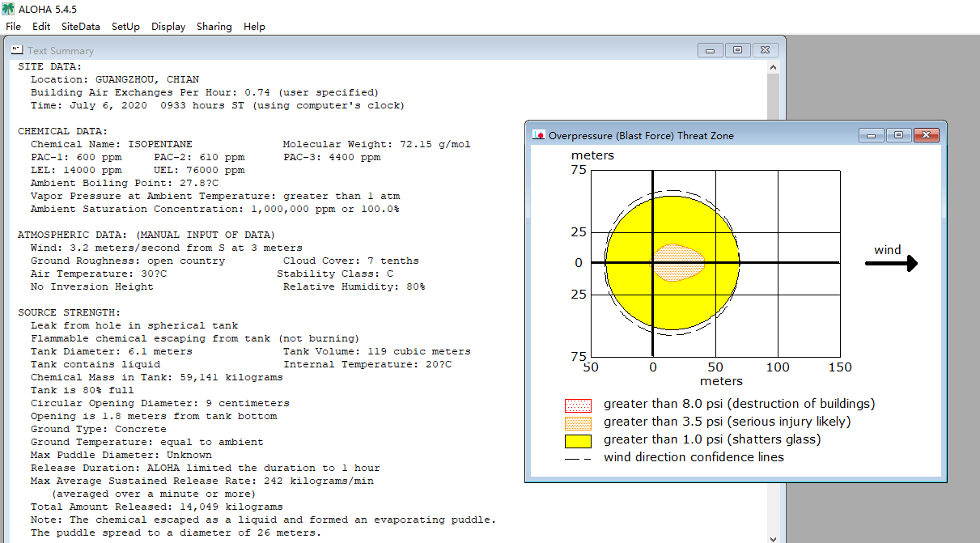Click greater than 8.0 psi legend label

(740, 404)
